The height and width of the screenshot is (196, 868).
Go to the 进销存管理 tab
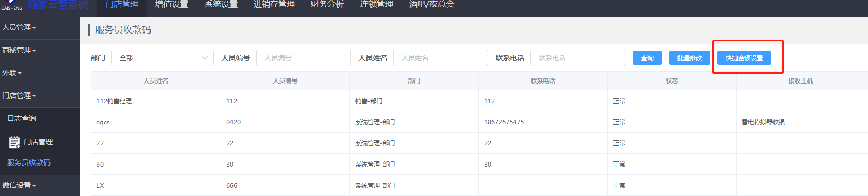(274, 5)
